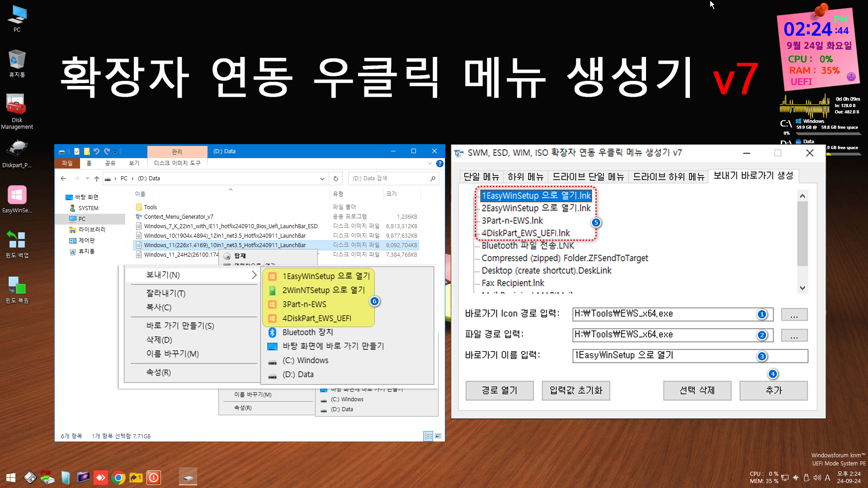Screen dimensions: 868x488
Task: Click the 선택 삭제 button
Action: click(x=697, y=390)
